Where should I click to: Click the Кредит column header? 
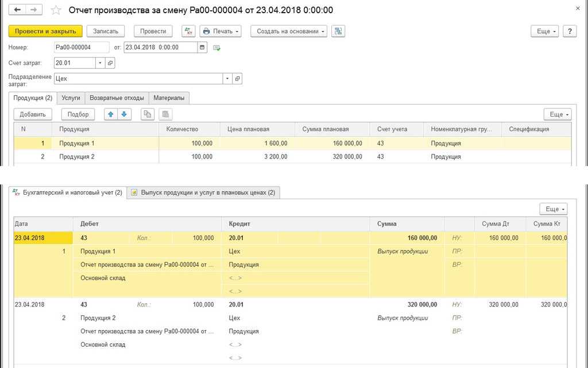(296, 224)
